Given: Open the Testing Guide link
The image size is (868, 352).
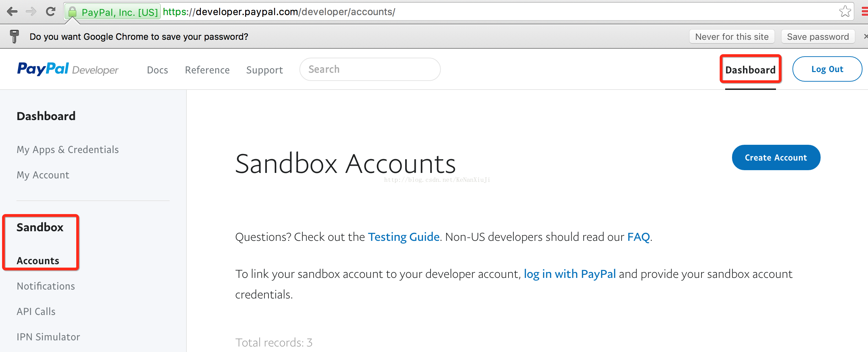Looking at the screenshot, I should pos(404,237).
